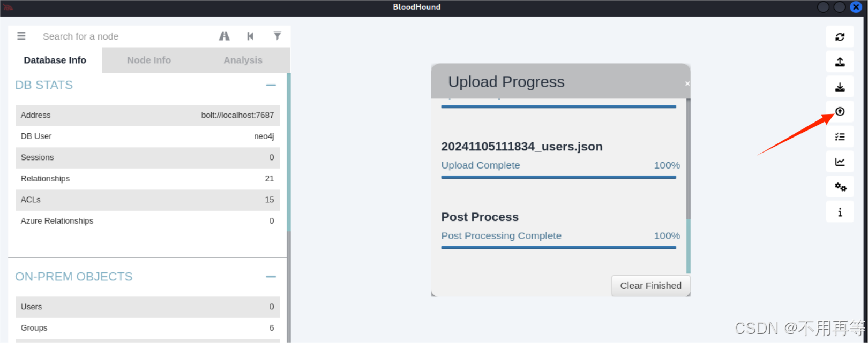The height and width of the screenshot is (343, 868).
Task: Click the Upload Complete status text
Action: point(481,165)
